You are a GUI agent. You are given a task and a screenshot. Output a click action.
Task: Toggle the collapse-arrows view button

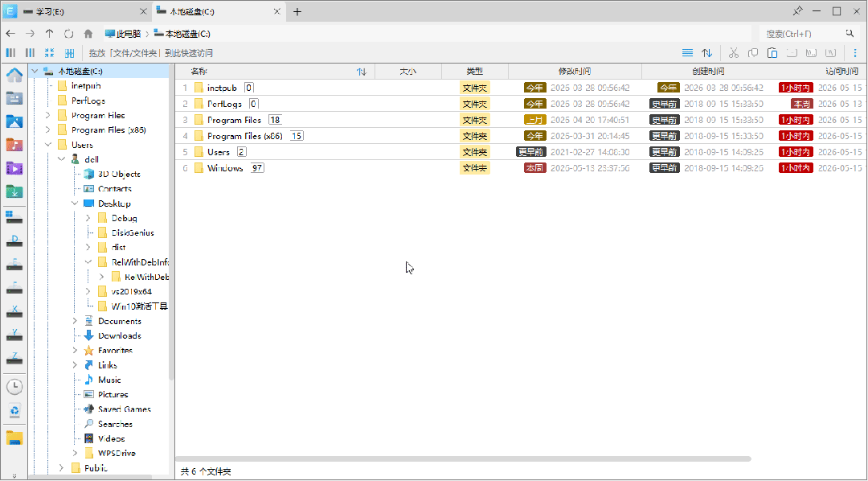(49, 53)
